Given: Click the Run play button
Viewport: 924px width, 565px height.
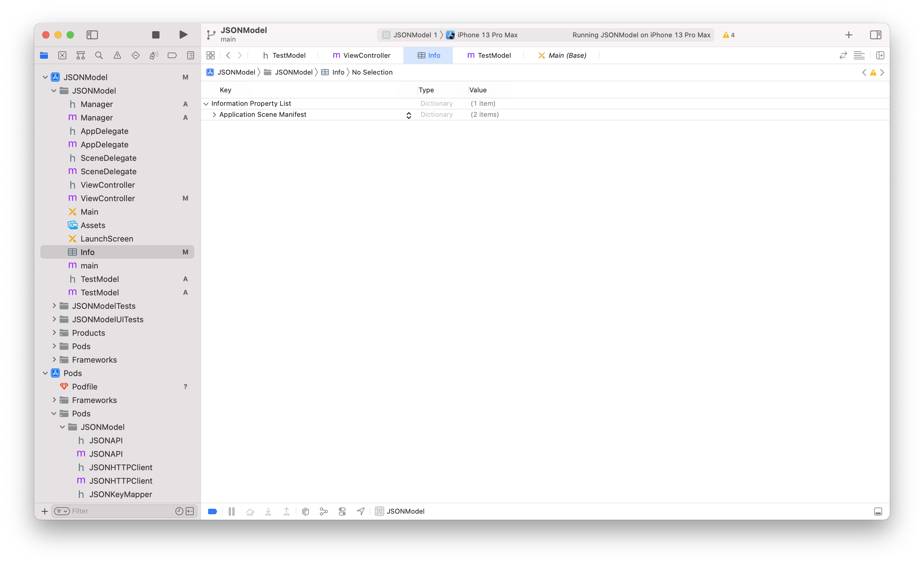Looking at the screenshot, I should coord(183,35).
